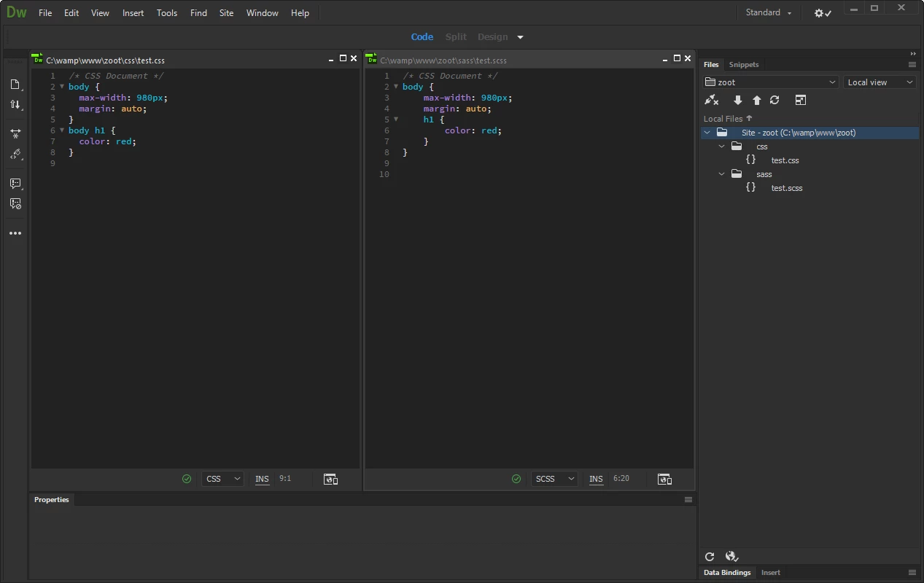Image resolution: width=924 pixels, height=583 pixels.
Task: Open the Insert menu
Action: tap(133, 13)
